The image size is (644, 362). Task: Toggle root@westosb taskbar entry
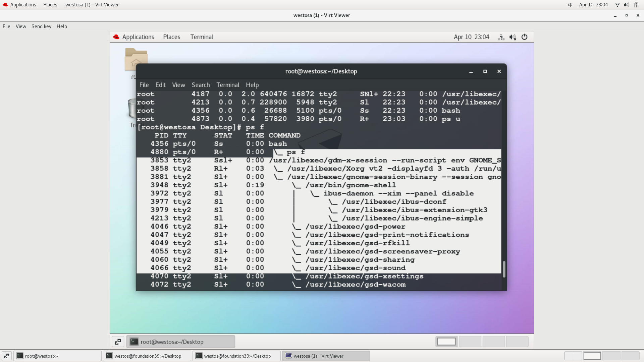(x=42, y=356)
